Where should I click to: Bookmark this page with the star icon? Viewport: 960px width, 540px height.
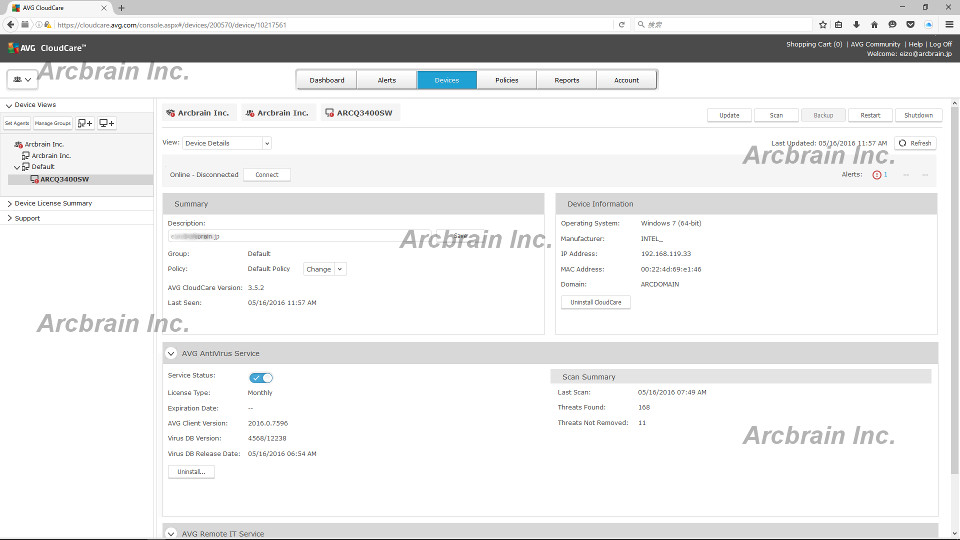point(823,24)
